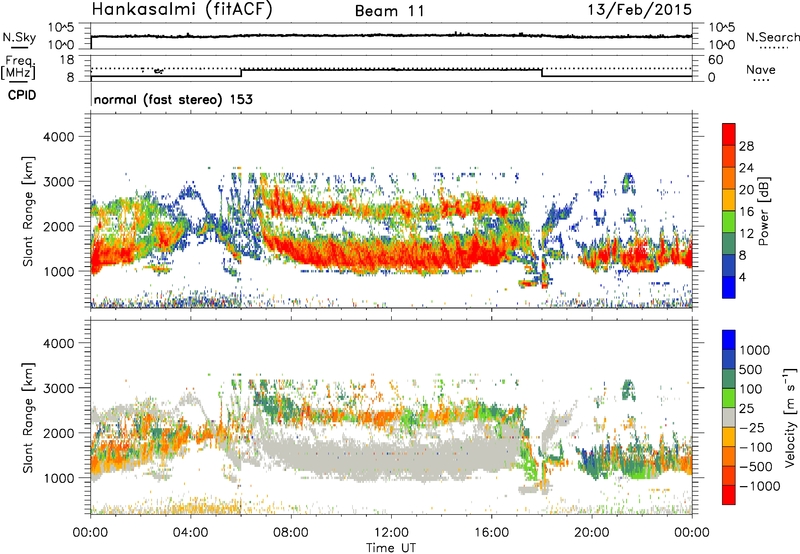Select the 12:00 time tick label
The height and width of the screenshot is (554, 800).
391,533
